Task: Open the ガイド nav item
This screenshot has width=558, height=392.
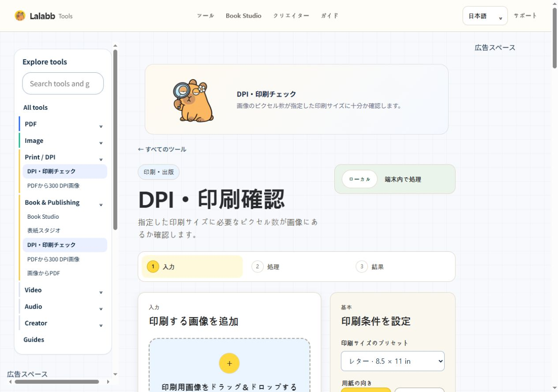Action: (330, 15)
